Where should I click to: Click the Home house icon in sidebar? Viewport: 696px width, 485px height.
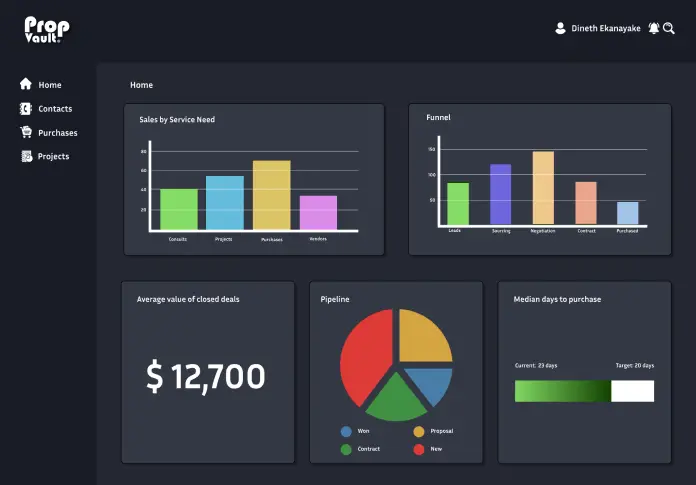coord(26,85)
